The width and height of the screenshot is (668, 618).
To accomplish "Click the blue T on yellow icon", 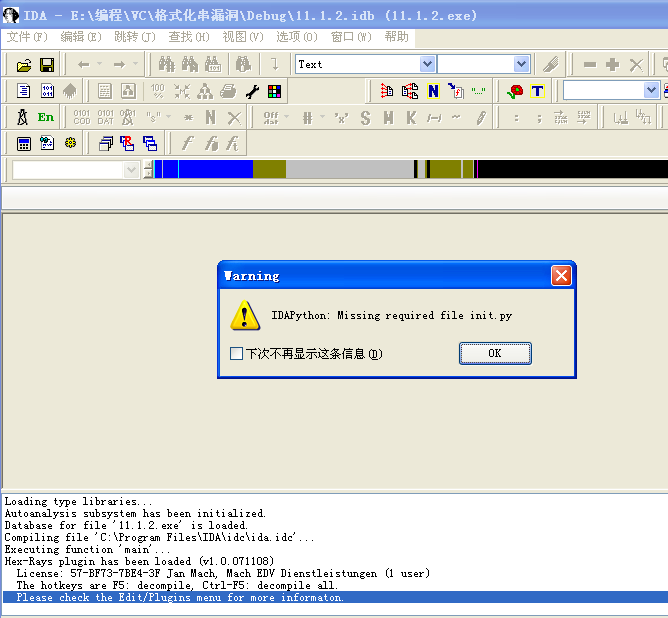I will tap(538, 91).
